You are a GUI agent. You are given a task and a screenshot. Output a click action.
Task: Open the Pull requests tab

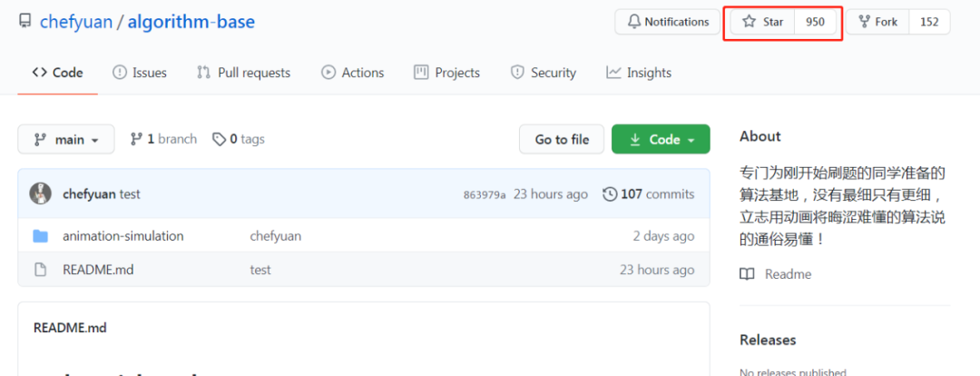244,73
